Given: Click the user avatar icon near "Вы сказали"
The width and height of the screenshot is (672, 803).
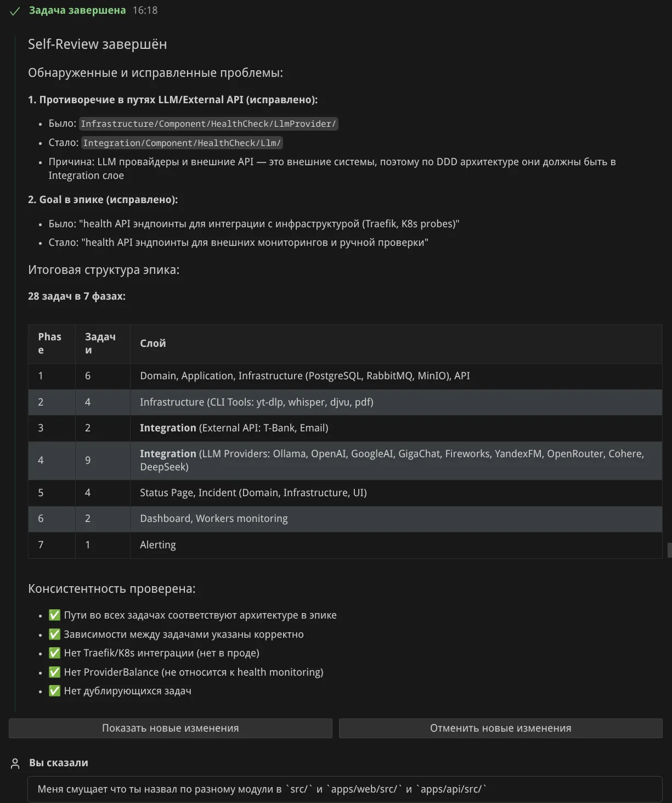Looking at the screenshot, I should click(15, 763).
